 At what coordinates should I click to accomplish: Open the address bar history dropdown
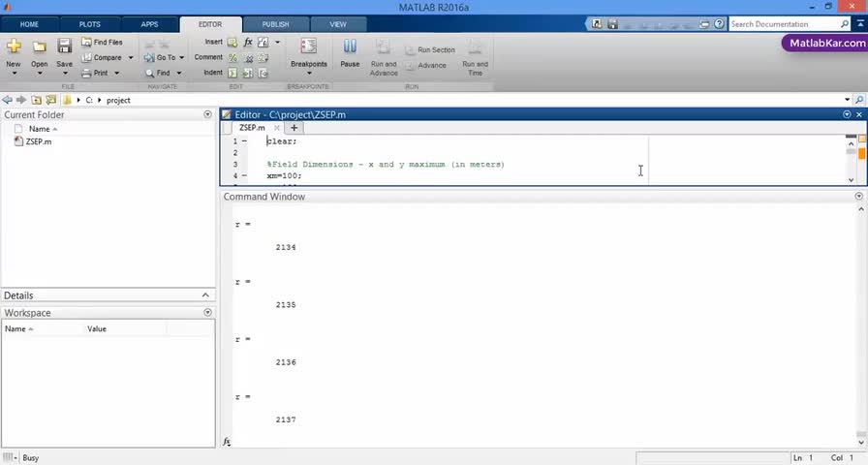[847, 100]
